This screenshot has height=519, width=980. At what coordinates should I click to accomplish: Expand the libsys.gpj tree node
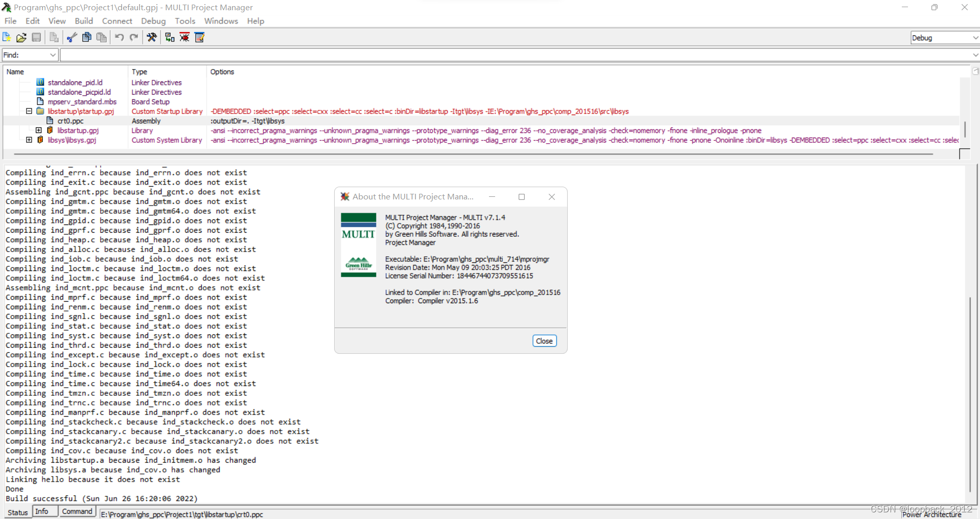(x=29, y=140)
